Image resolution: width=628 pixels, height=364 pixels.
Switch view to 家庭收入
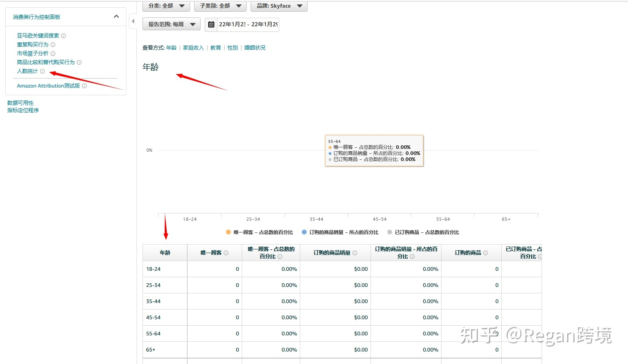coord(193,48)
